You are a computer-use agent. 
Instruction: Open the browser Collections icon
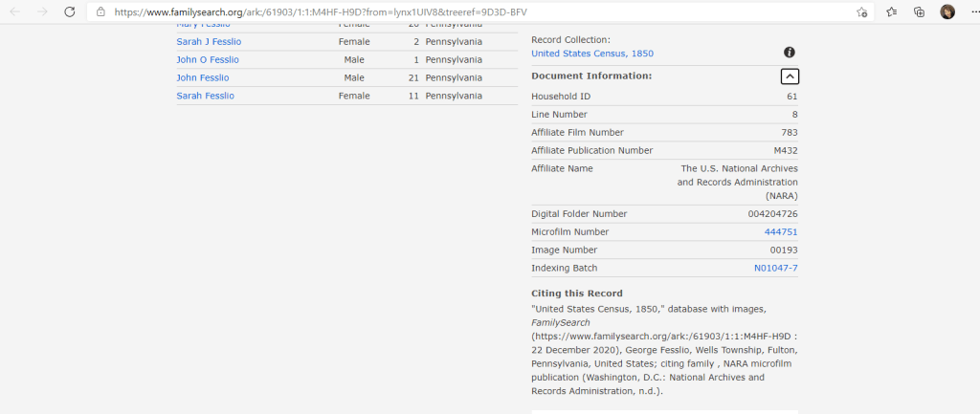point(919,12)
